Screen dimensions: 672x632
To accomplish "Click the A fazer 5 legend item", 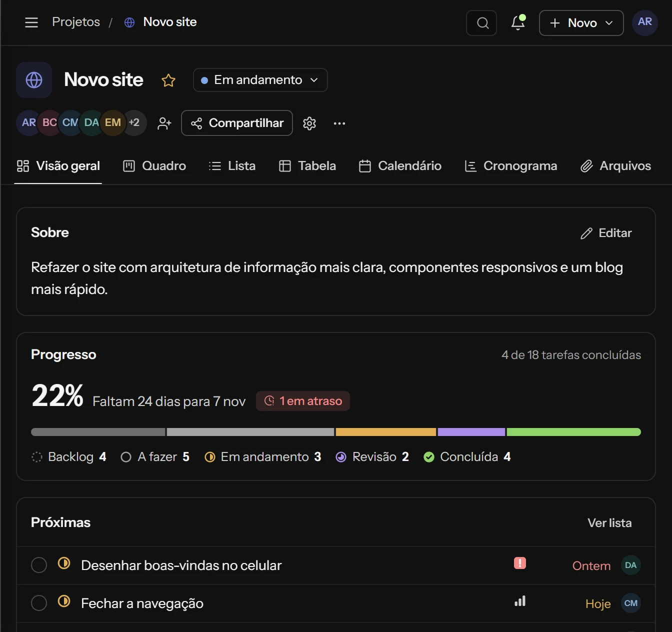I will click(155, 457).
